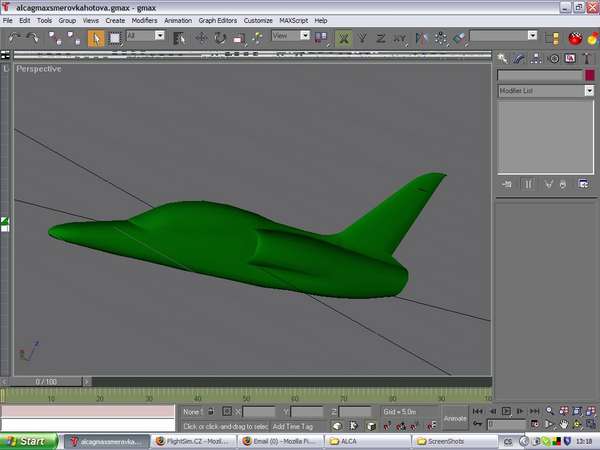Toggle the Animate button
This screenshot has height=450, width=600.
click(x=455, y=419)
